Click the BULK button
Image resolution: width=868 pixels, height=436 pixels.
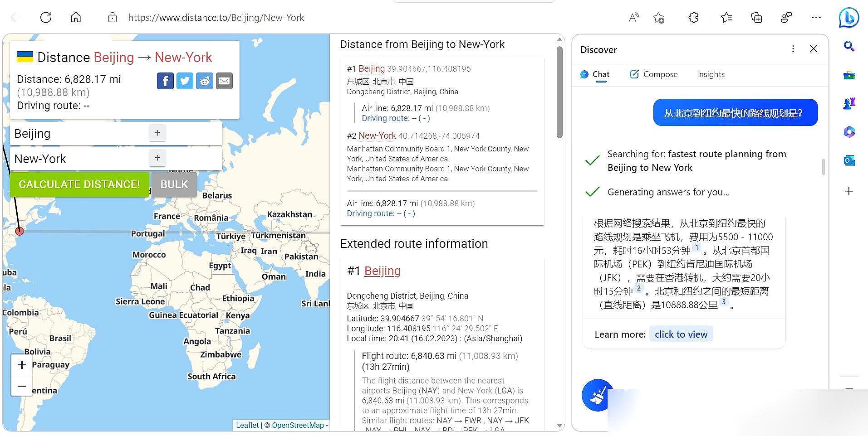tap(174, 184)
